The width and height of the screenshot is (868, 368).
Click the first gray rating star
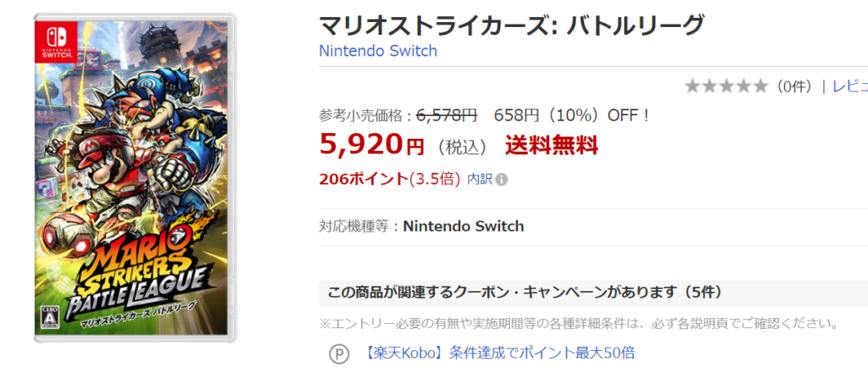click(692, 86)
